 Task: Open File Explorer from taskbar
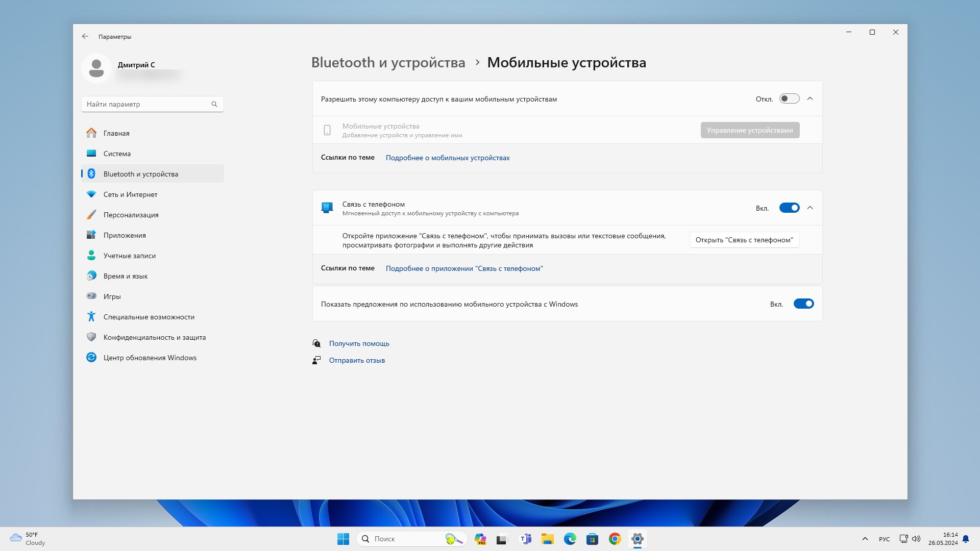548,539
